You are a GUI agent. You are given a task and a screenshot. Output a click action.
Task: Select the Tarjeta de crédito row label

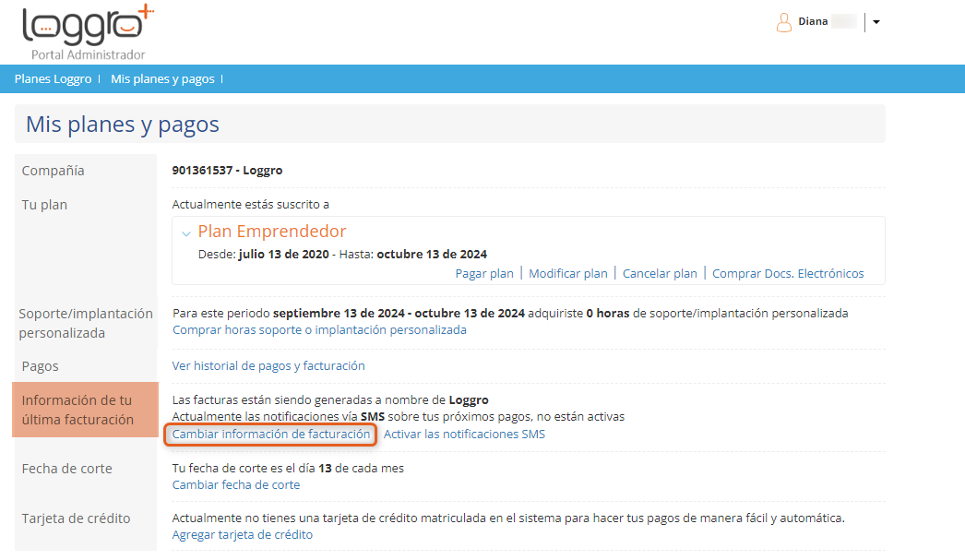[x=76, y=518]
